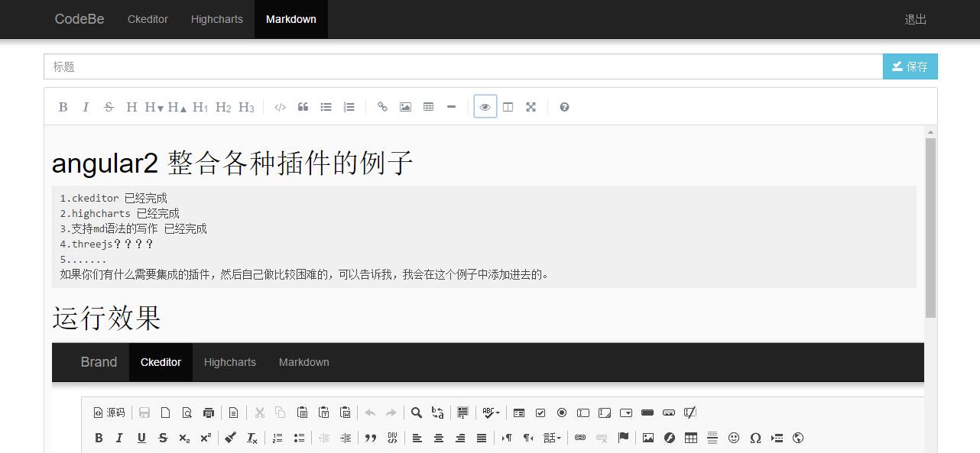This screenshot has height=453, width=980.
Task: Select the Markdown tab in top navbar
Action: tap(290, 19)
